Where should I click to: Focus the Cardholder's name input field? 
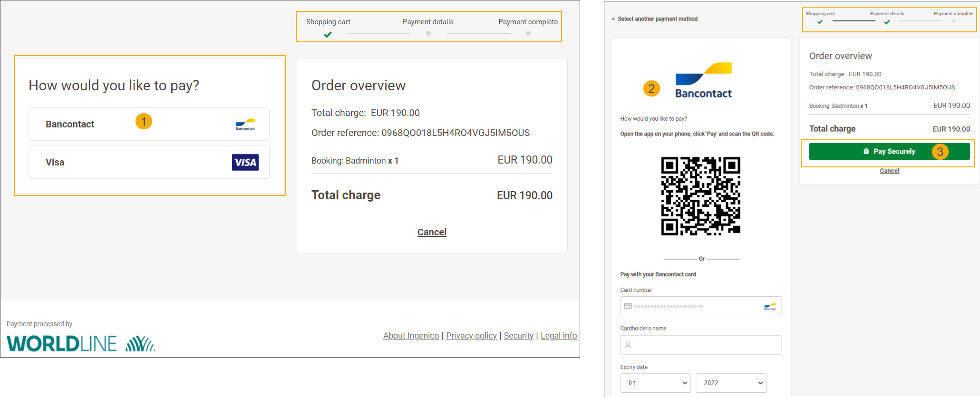(701, 345)
